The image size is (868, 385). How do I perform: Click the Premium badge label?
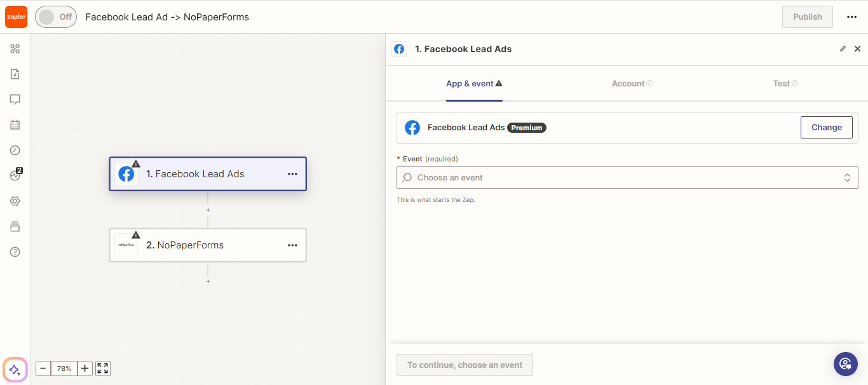click(527, 128)
